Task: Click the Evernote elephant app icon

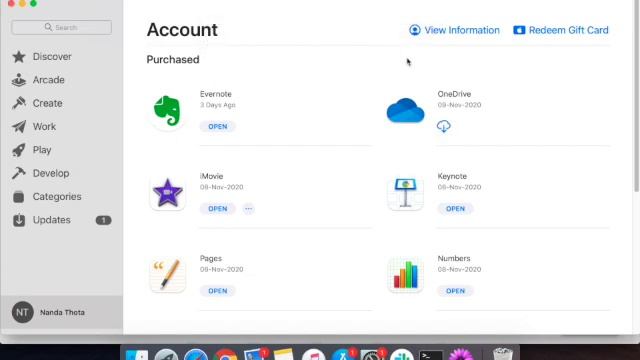Action: click(x=167, y=111)
